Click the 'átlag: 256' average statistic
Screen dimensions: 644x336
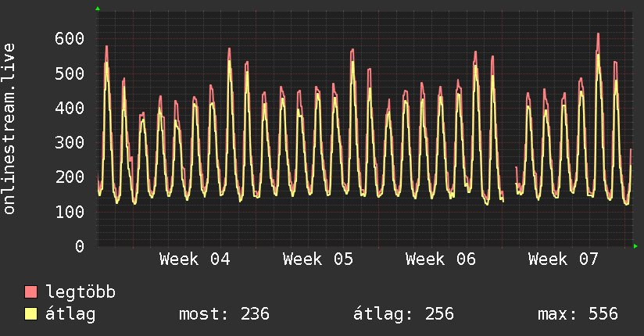[404, 315]
